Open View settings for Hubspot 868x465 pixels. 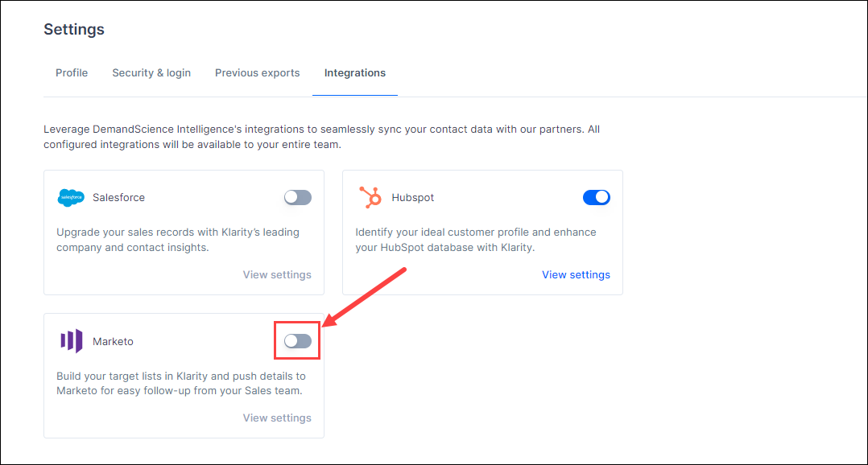point(576,275)
